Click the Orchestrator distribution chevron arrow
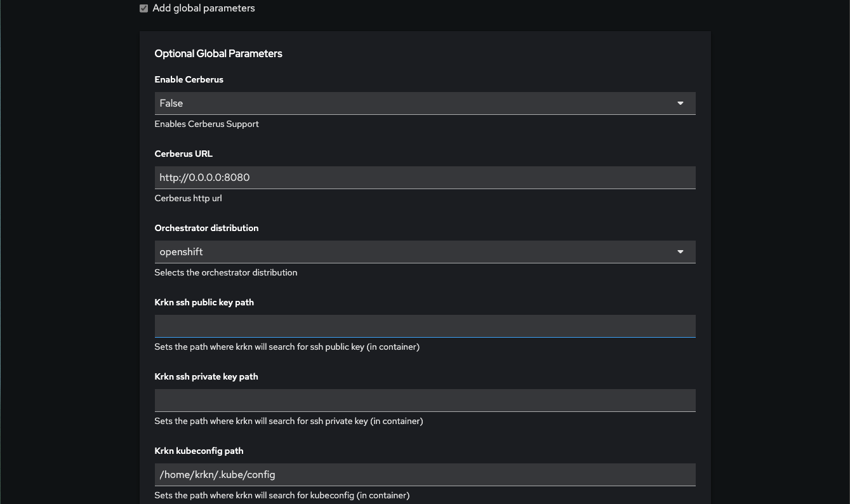Screen dimensions: 850x504 [680, 251]
